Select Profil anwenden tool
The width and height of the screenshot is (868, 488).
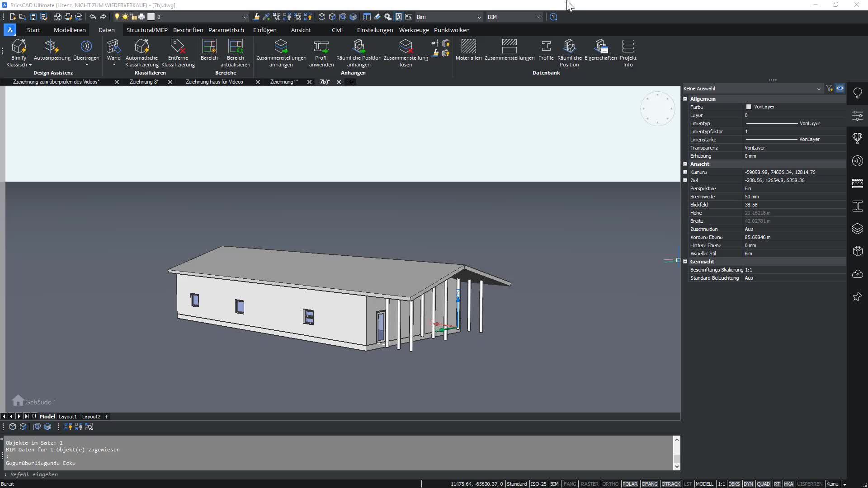click(321, 53)
